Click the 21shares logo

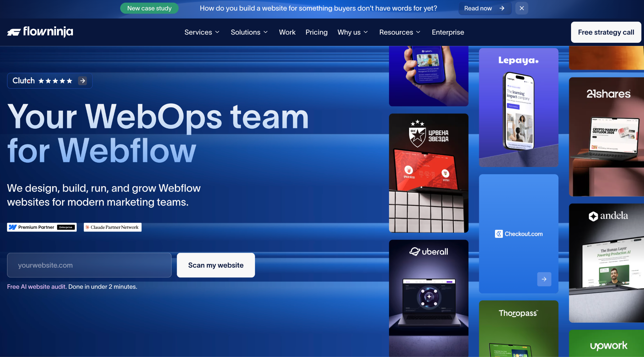coord(608,94)
